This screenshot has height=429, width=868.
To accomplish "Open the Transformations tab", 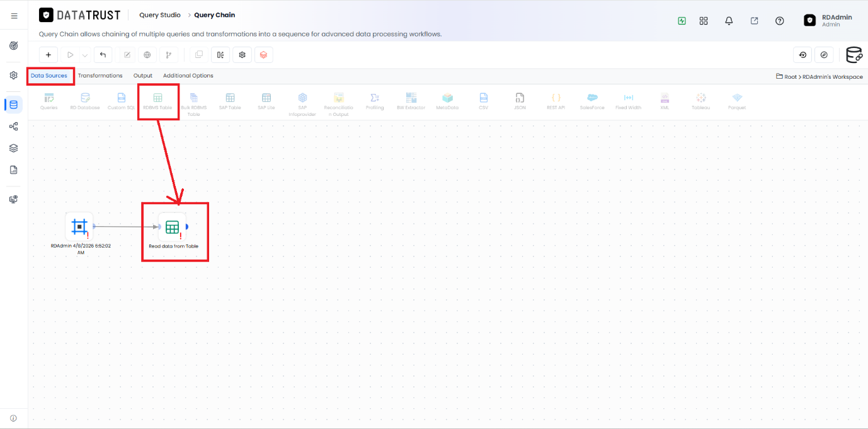I will coord(100,76).
